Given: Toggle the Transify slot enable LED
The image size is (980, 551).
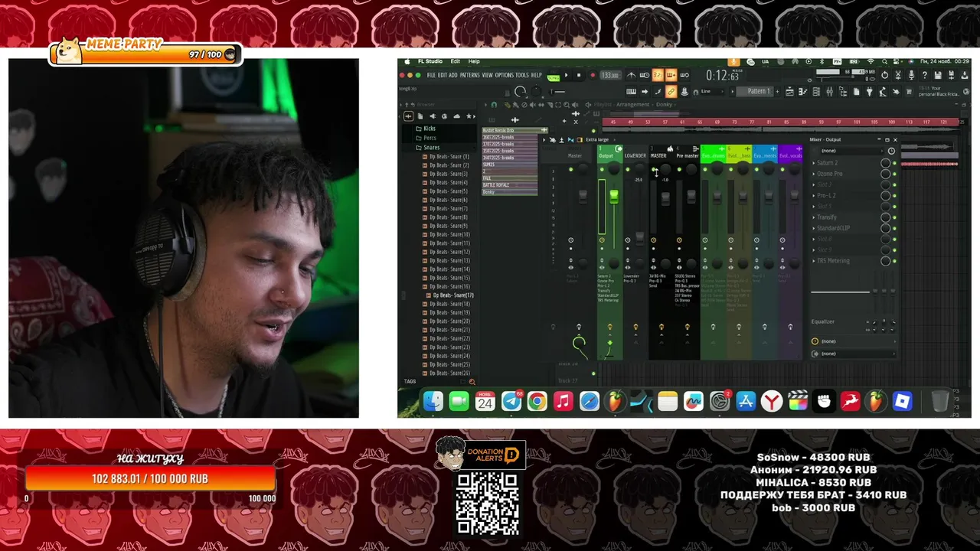Looking at the screenshot, I should pyautogui.click(x=894, y=217).
